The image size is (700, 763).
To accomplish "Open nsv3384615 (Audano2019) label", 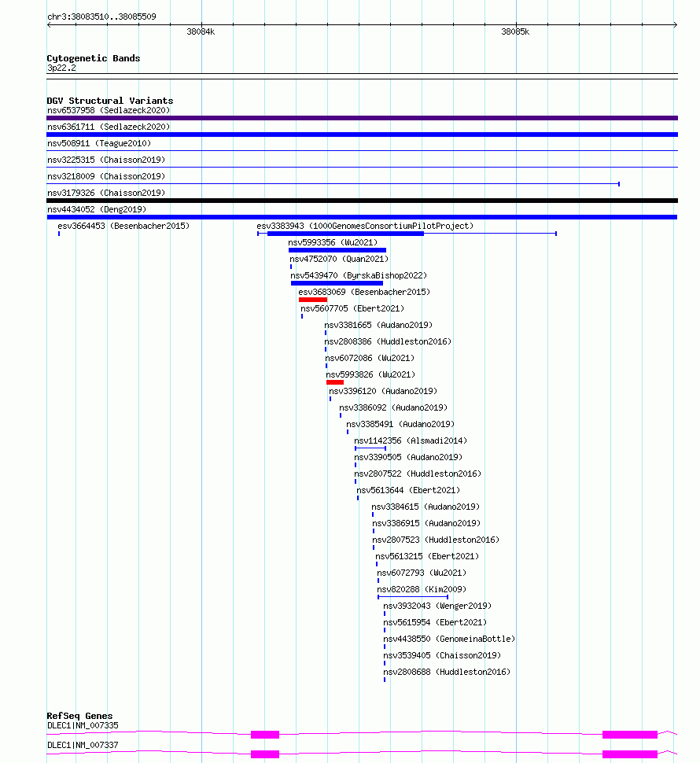I will pyautogui.click(x=426, y=507).
